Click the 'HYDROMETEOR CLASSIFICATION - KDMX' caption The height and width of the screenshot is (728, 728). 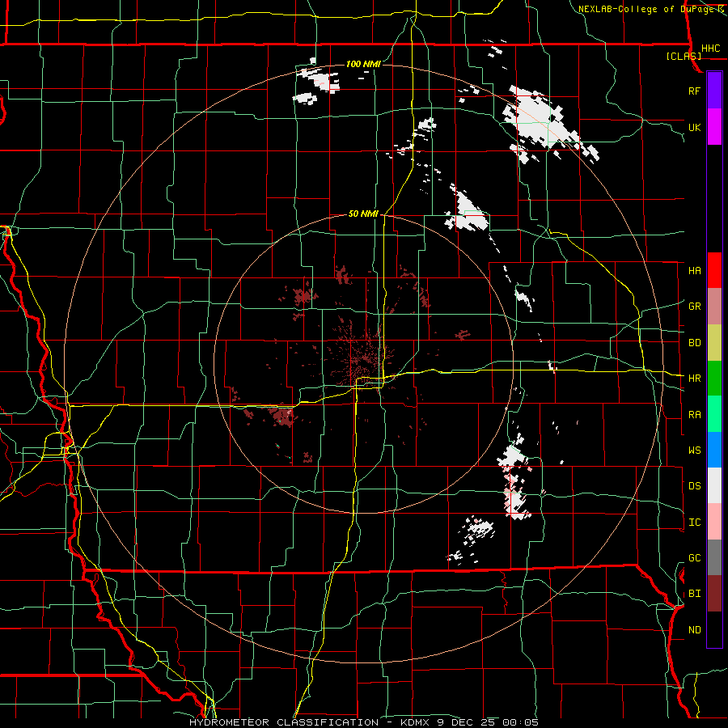tap(311, 722)
